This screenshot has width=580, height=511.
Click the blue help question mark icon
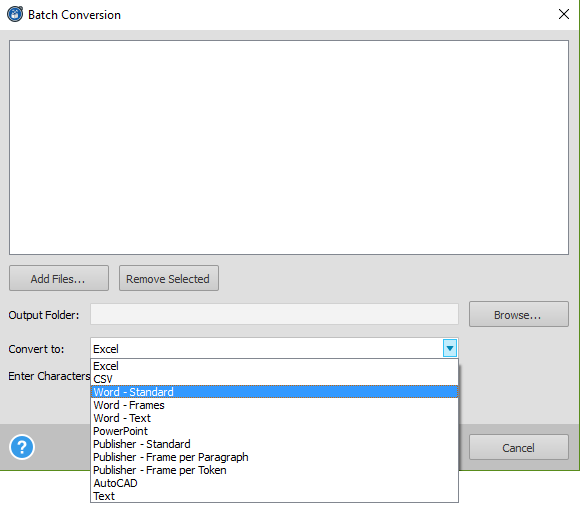pyautogui.click(x=22, y=447)
